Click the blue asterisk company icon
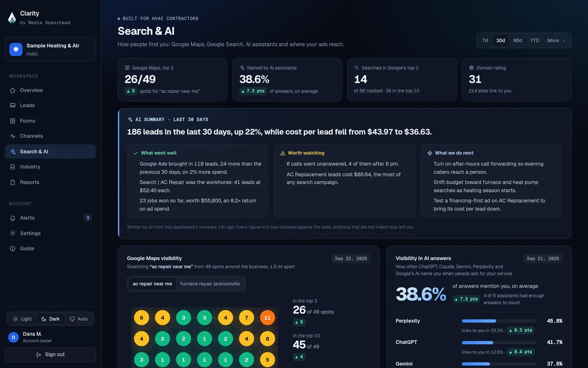This screenshot has height=368, width=588. (16, 50)
